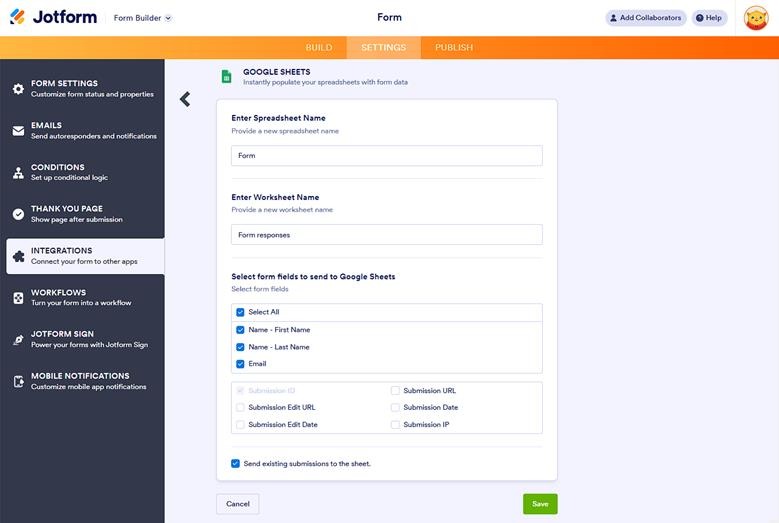779x523 pixels.
Task: Click the Integrations puzzle piece icon
Action: (x=18, y=256)
